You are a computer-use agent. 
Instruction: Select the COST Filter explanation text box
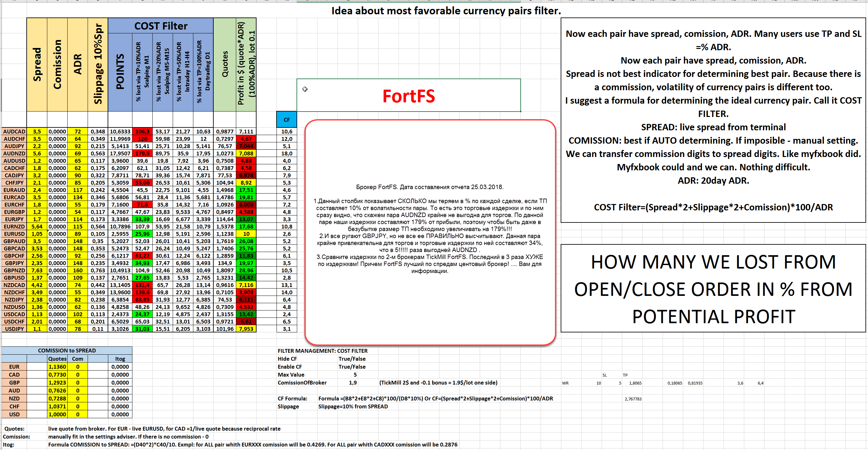tap(713, 120)
